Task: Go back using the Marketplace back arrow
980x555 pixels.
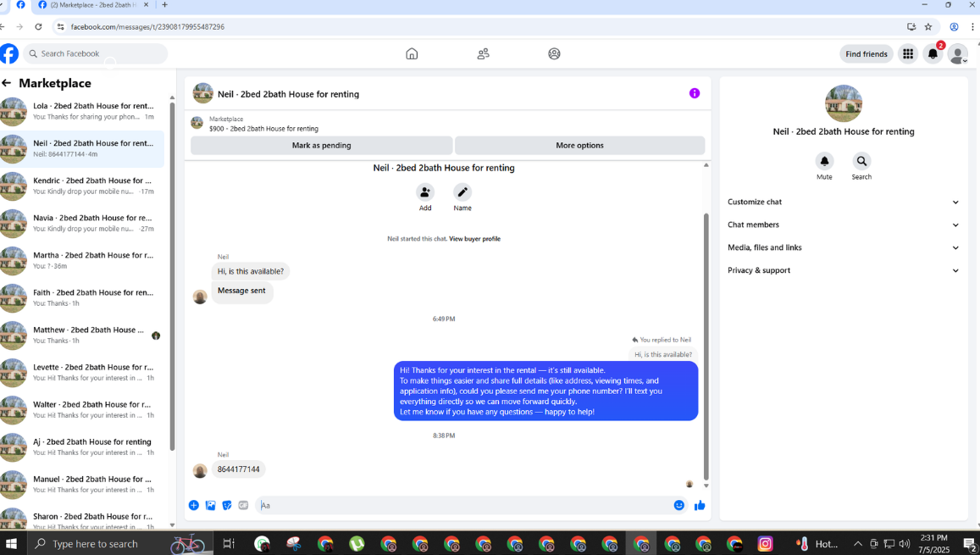Action: 6,82
